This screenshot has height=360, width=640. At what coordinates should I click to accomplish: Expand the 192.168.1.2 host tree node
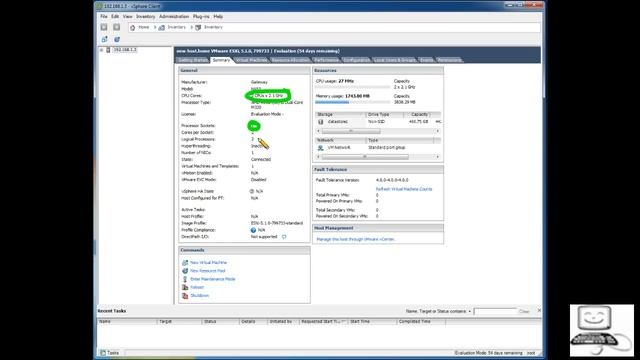(x=101, y=50)
